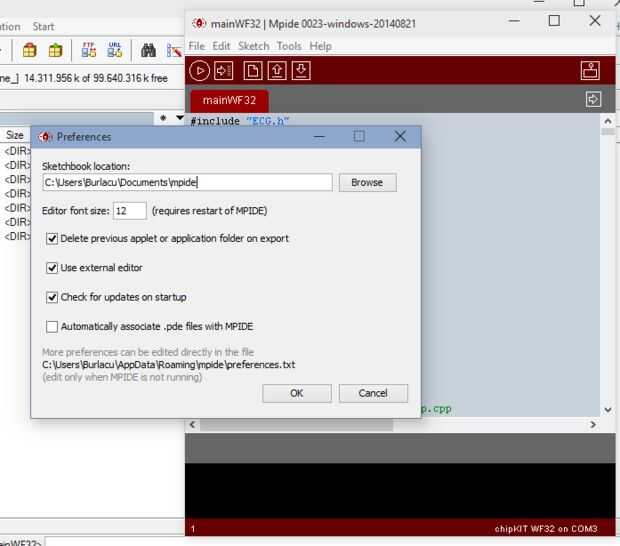
Task: Open the Mpide Edit menu
Action: pos(221,46)
